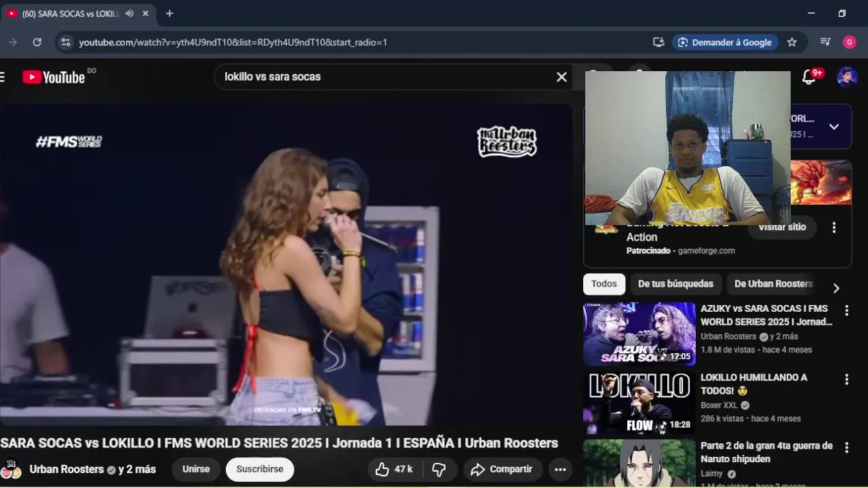Screen dimensions: 868x488
Task: Expand the mix playlist panel chevron
Action: point(834,126)
